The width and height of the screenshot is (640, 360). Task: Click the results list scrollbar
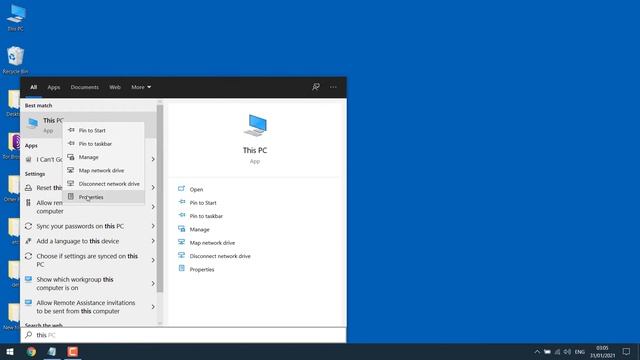(x=160, y=198)
